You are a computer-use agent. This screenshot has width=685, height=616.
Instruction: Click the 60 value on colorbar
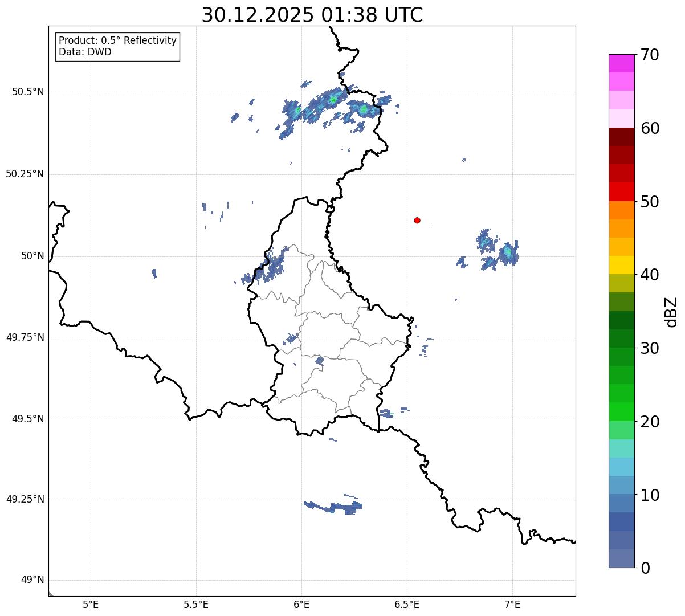pyautogui.click(x=650, y=128)
